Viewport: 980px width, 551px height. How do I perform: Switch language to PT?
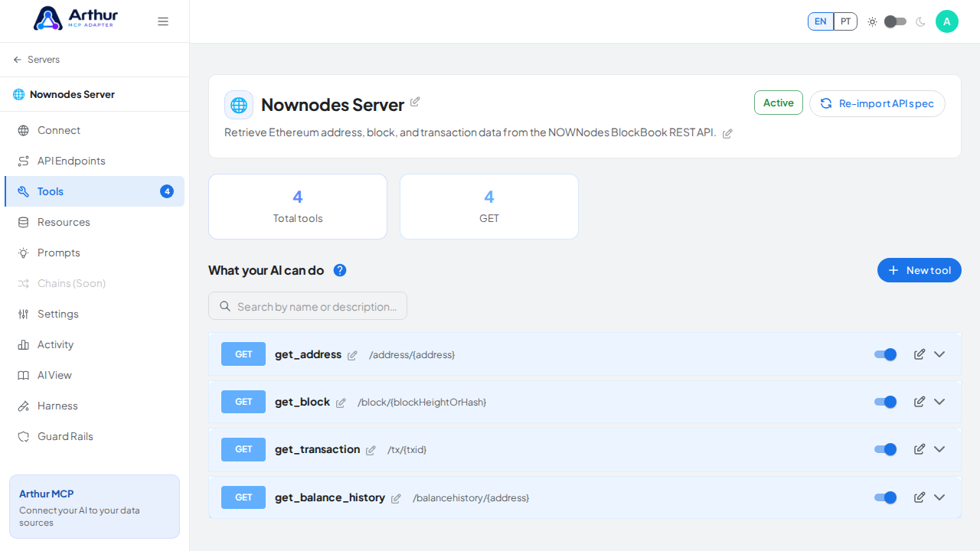tap(845, 21)
